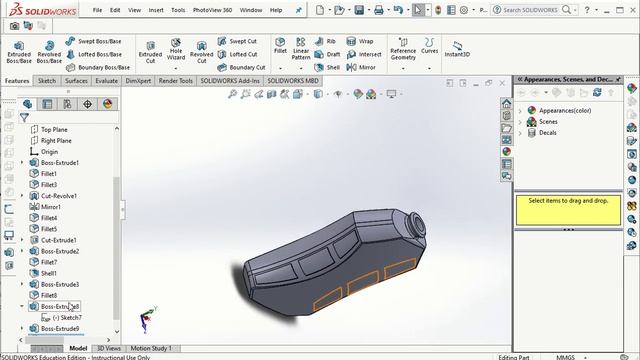Viewport: 640px width, 360px height.
Task: Switch to the Surfaces tab
Action: (76, 81)
